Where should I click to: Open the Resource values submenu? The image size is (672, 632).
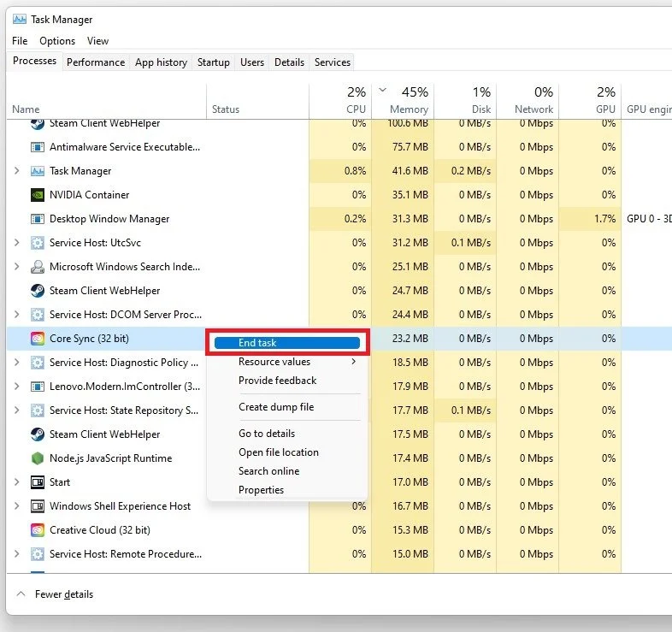click(x=287, y=362)
